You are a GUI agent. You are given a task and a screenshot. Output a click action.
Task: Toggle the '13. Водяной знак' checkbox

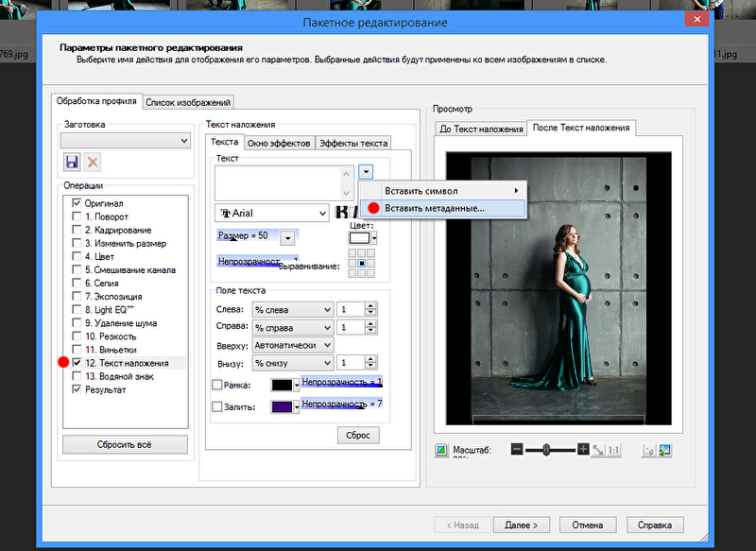77,376
